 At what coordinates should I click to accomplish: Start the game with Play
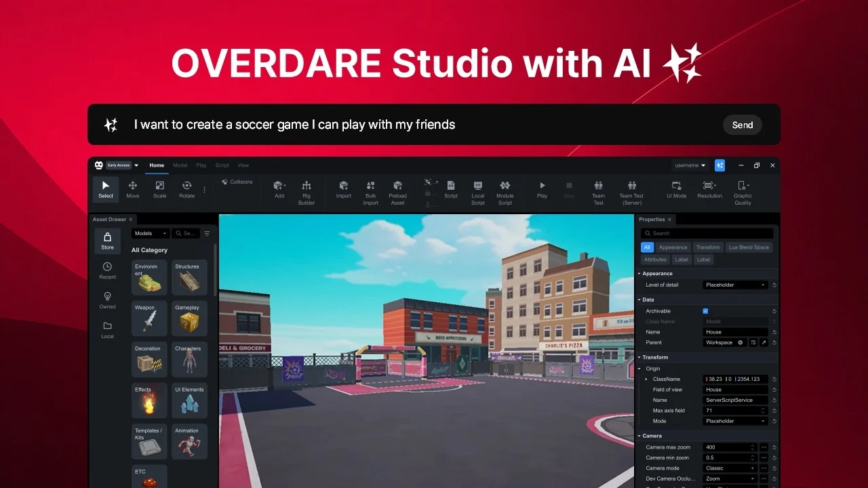(x=542, y=189)
